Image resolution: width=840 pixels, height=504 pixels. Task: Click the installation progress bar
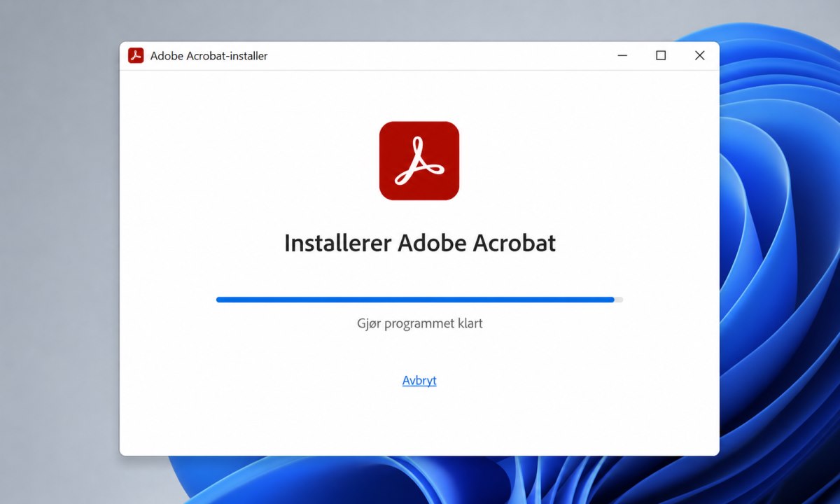(419, 300)
